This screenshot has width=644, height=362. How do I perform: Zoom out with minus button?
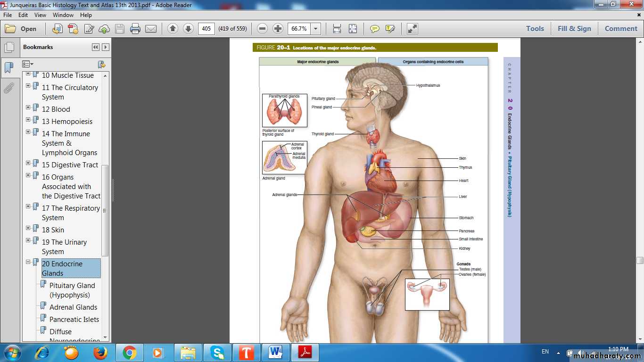coord(263,29)
